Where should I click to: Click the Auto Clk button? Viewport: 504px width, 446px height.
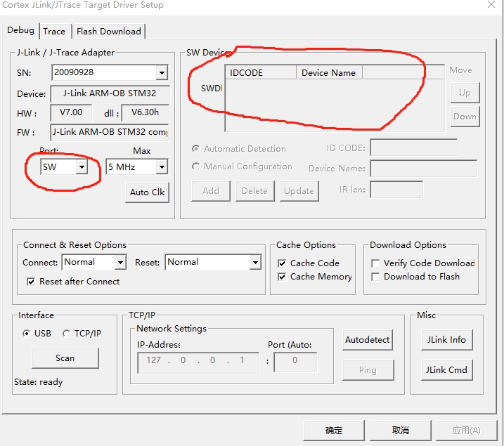click(148, 192)
